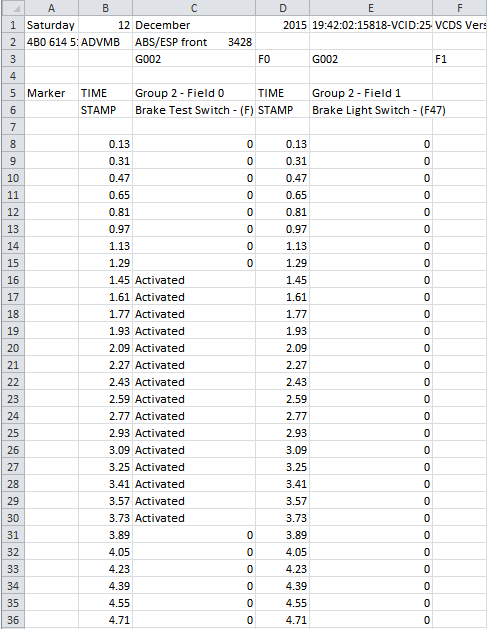Click the 4.71 timestamp in column D
The height and width of the screenshot is (629, 487).
coord(282,620)
